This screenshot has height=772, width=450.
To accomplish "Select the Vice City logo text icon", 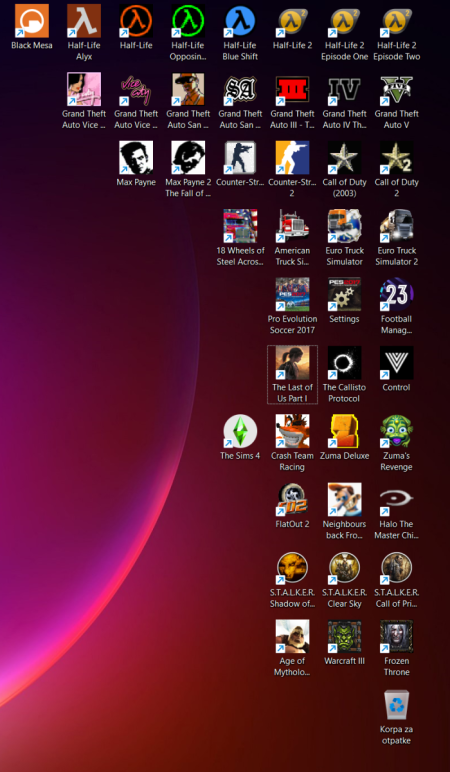I will (x=136, y=89).
